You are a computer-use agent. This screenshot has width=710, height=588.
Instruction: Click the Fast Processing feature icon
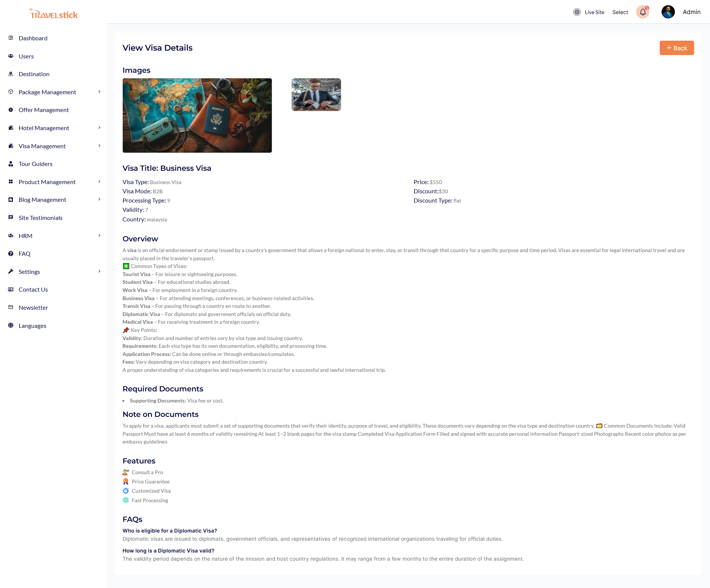tap(126, 500)
